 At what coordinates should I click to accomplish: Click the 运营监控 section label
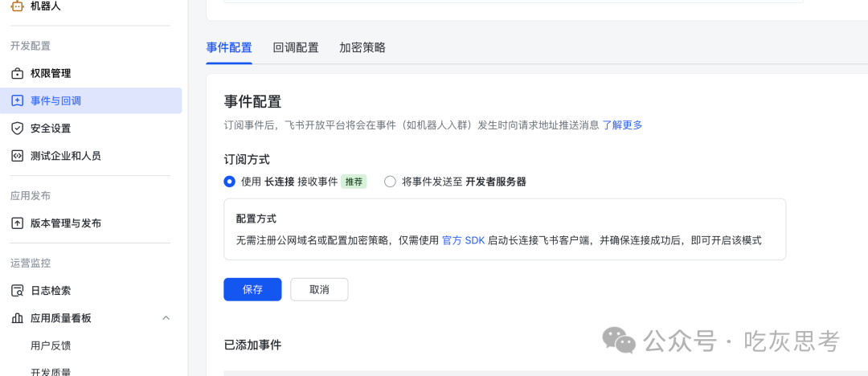tap(31, 263)
